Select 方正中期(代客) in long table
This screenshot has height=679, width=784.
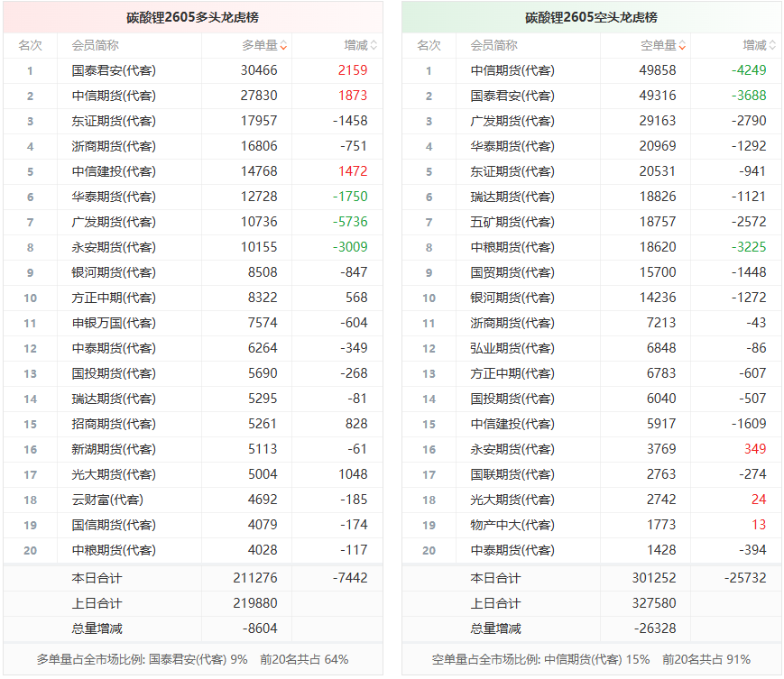[114, 298]
